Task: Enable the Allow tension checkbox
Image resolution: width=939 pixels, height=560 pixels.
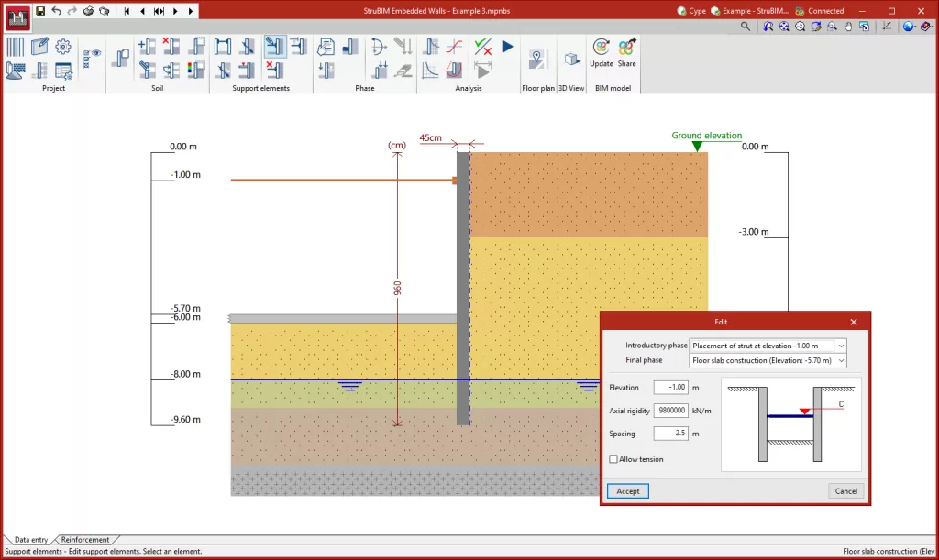Action: (613, 459)
